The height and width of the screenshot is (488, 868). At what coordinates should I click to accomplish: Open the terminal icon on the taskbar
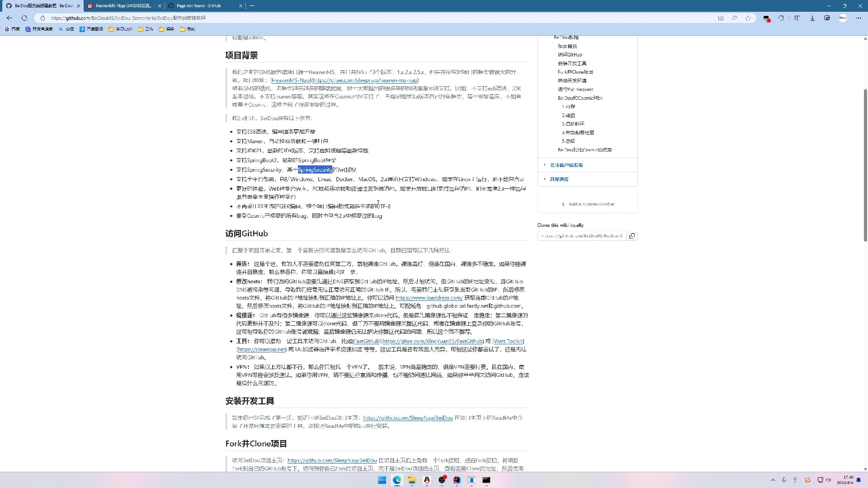coord(486,480)
